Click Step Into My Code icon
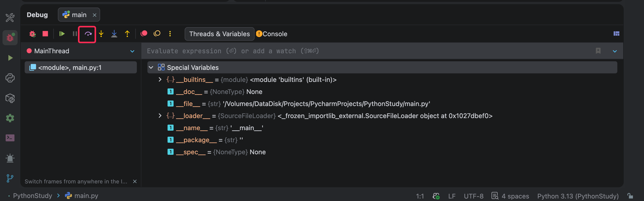 point(114,34)
